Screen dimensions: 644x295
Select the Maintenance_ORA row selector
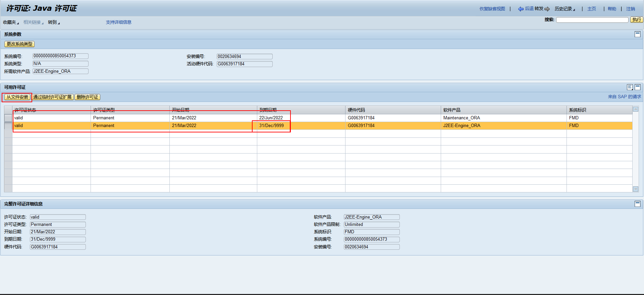[8, 118]
